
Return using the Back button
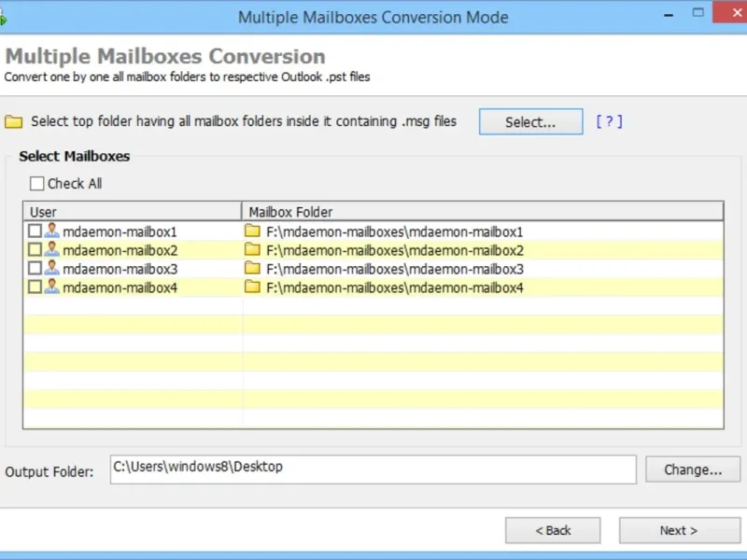click(x=553, y=530)
